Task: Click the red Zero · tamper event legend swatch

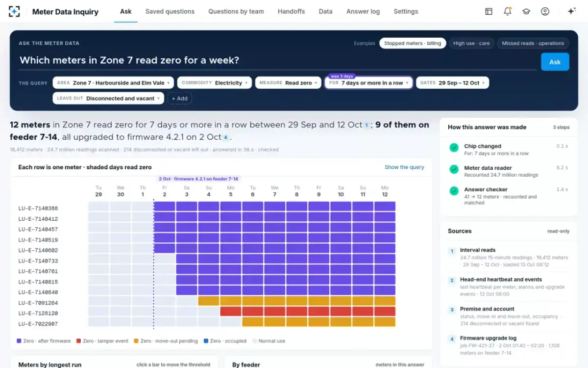Action: coord(78,341)
